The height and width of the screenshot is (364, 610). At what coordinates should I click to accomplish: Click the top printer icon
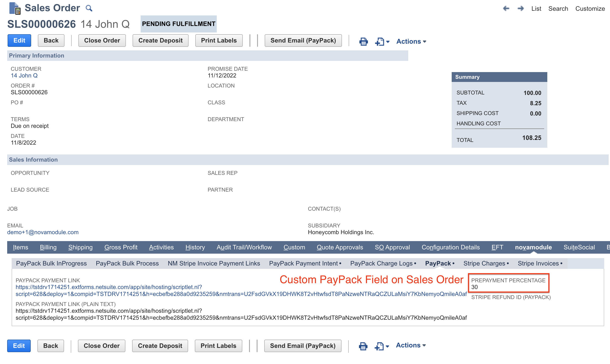click(363, 41)
